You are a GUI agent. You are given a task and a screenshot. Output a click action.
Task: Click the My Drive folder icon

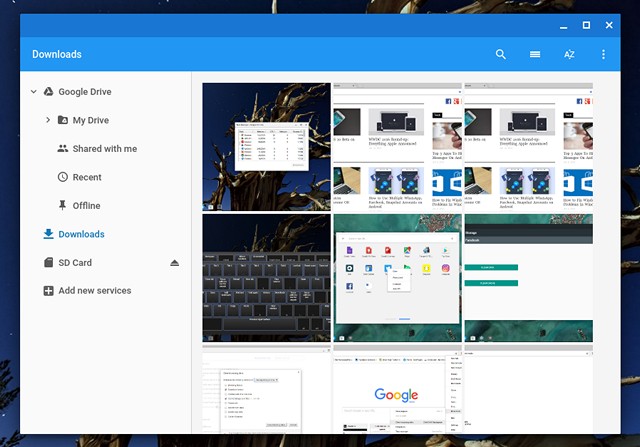pos(63,120)
